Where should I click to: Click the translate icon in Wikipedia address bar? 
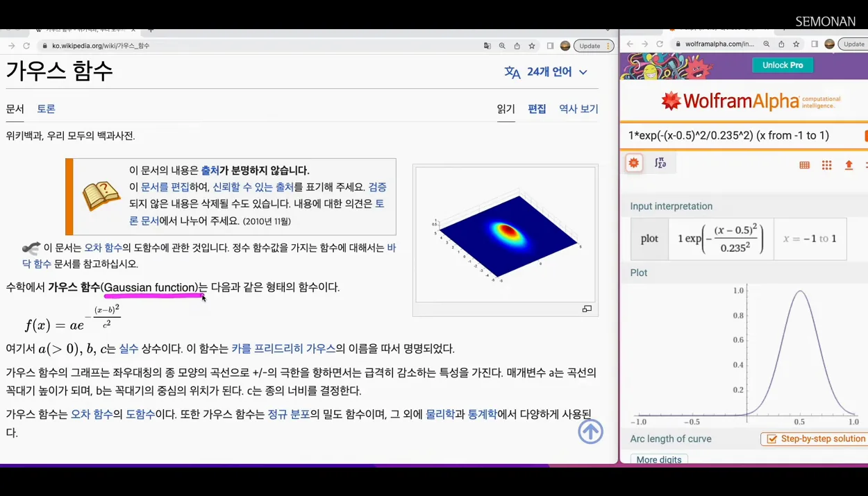487,46
